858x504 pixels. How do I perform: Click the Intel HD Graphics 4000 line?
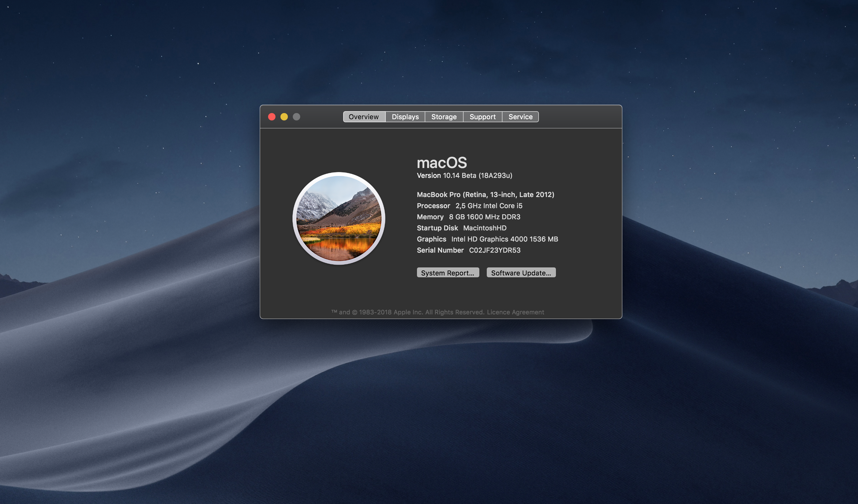click(488, 239)
